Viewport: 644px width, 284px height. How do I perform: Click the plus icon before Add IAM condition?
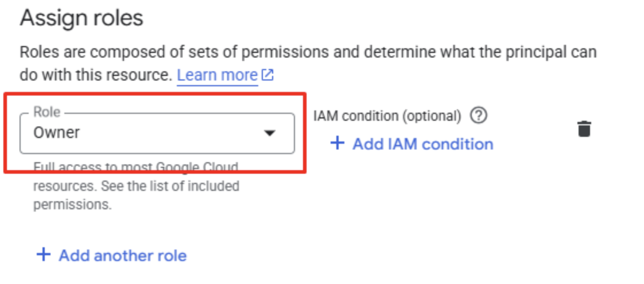(x=337, y=144)
